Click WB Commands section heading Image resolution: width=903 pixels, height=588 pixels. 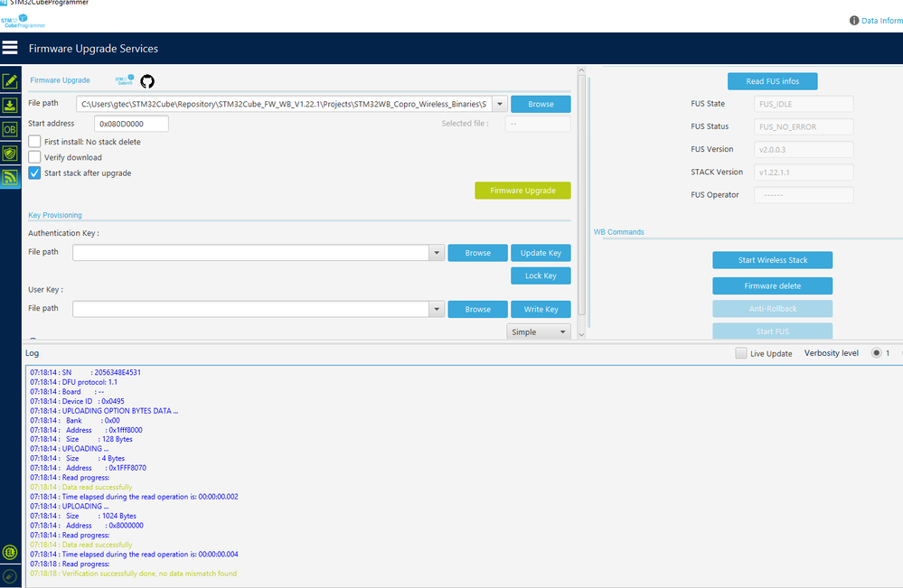[618, 232]
